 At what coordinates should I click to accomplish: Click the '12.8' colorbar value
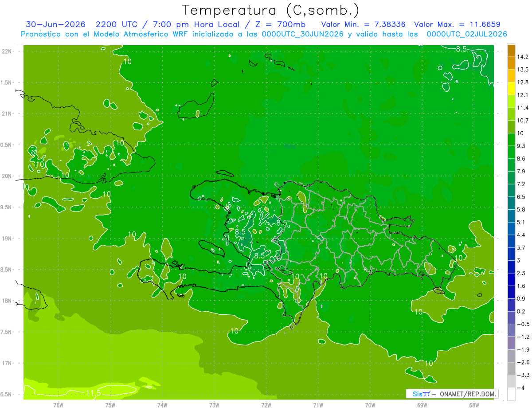pyautogui.click(x=523, y=82)
